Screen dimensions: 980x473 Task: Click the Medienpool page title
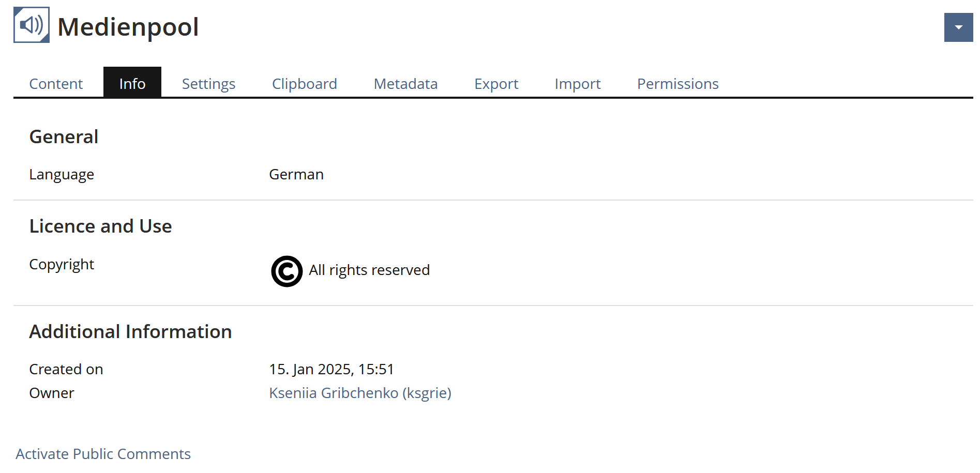128,27
